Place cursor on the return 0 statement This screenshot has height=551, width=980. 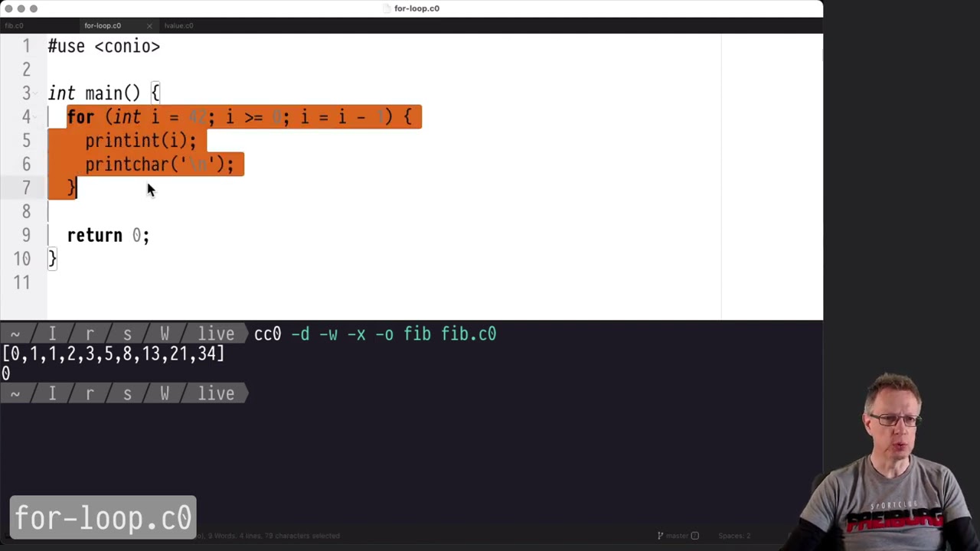point(108,236)
